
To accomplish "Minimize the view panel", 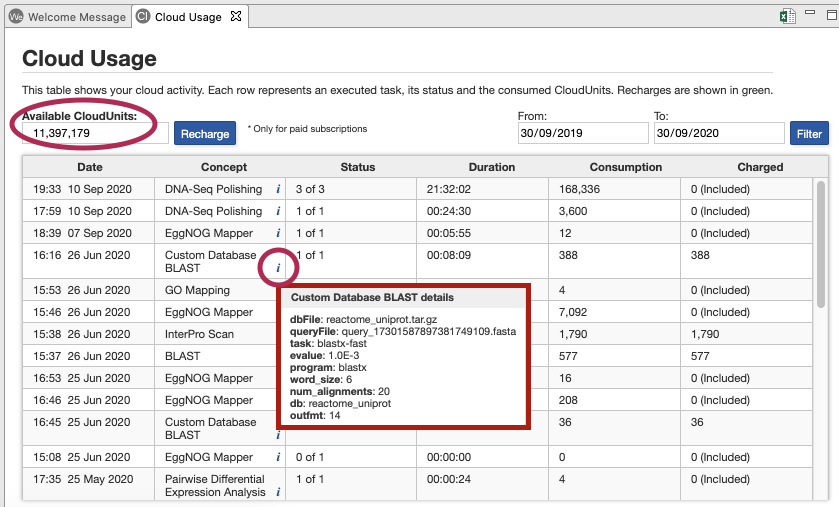I will tap(811, 12).
